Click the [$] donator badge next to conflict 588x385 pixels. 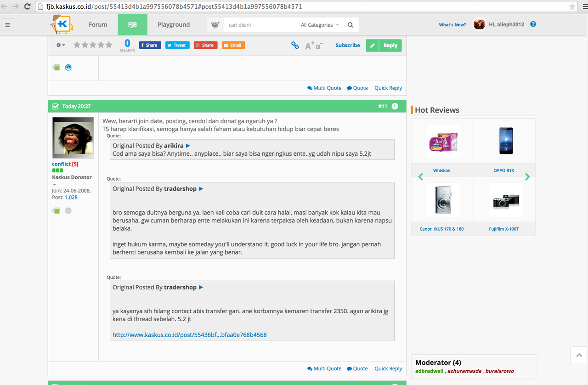point(75,164)
